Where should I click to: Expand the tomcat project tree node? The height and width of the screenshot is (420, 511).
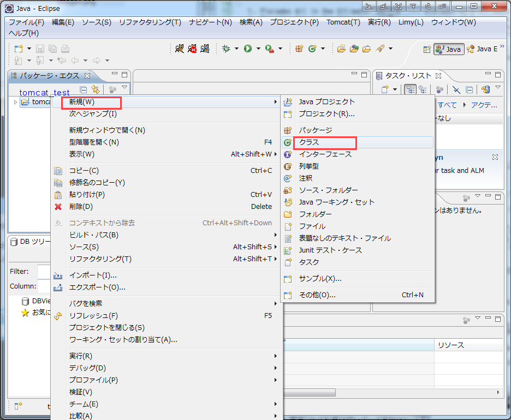tap(15, 102)
